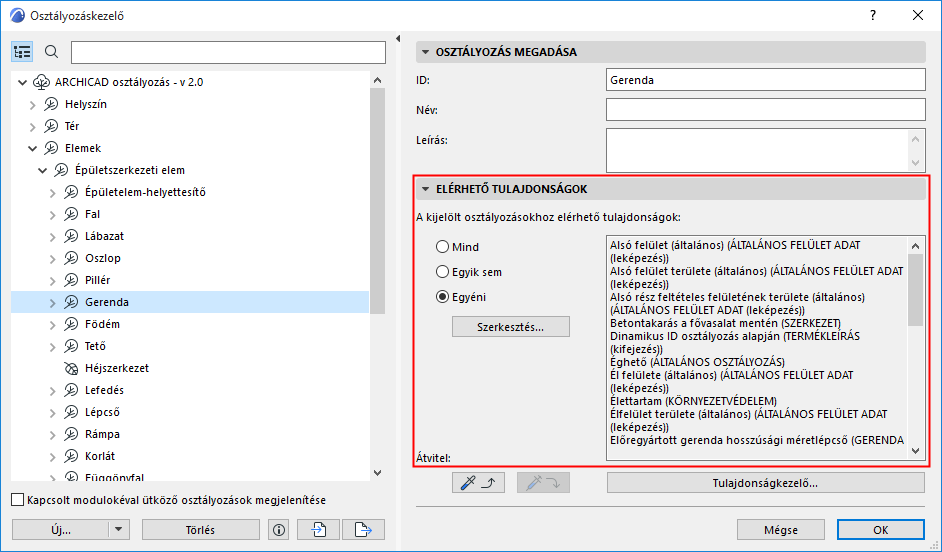This screenshot has height=552, width=942.
Task: Collapse the Épületszerkezeti elem node
Action: [43, 171]
